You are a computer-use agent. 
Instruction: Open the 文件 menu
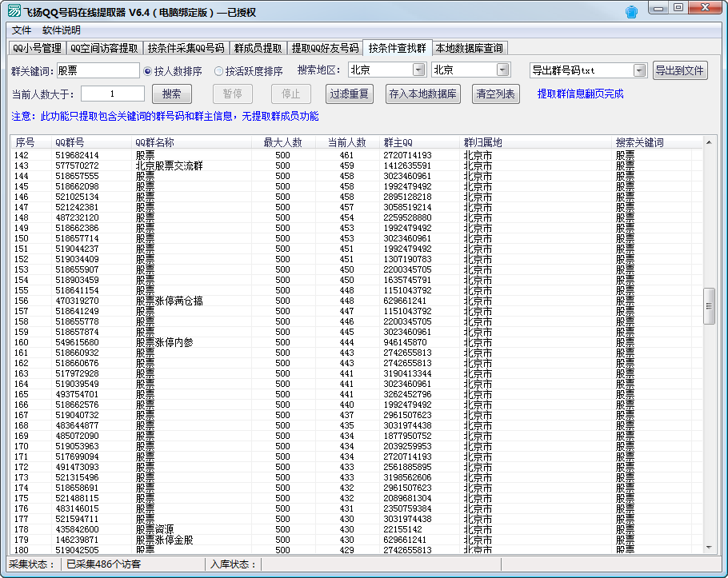point(22,30)
